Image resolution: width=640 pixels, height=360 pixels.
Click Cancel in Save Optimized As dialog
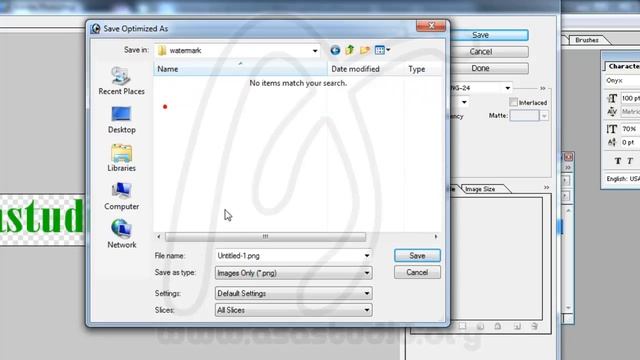417,272
